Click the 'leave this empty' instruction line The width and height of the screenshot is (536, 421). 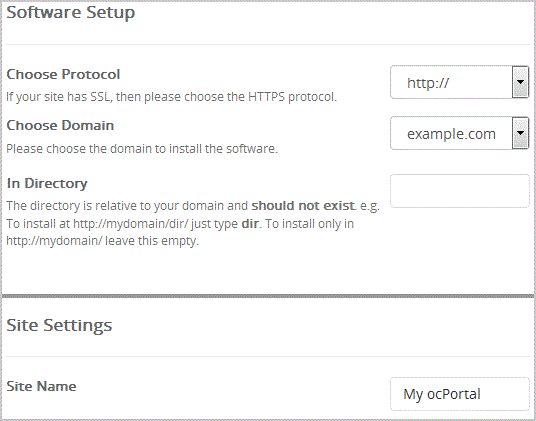(x=103, y=241)
